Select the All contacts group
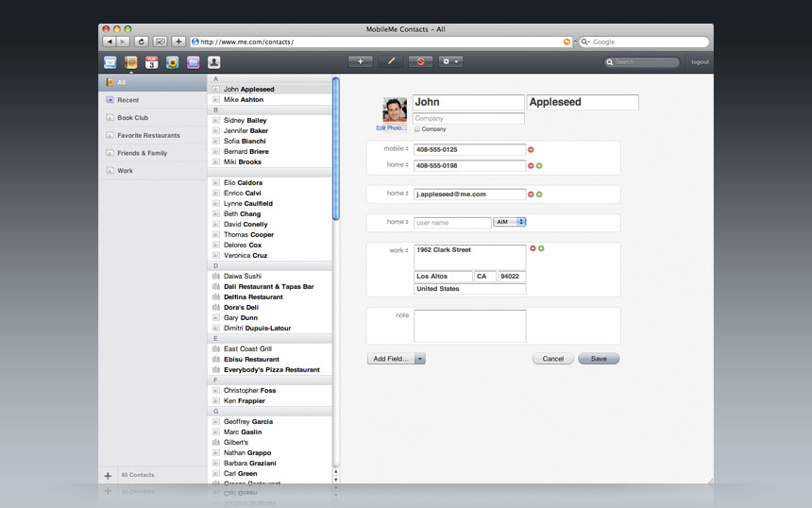The image size is (812, 508). [153, 82]
